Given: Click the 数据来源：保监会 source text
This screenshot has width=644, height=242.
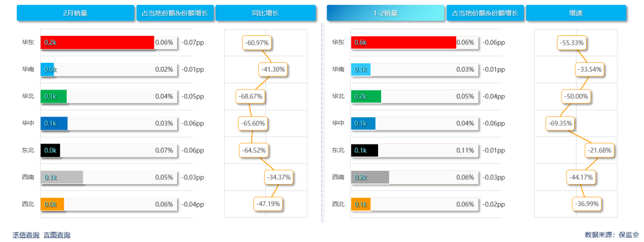Looking at the screenshot, I should pyautogui.click(x=612, y=235).
